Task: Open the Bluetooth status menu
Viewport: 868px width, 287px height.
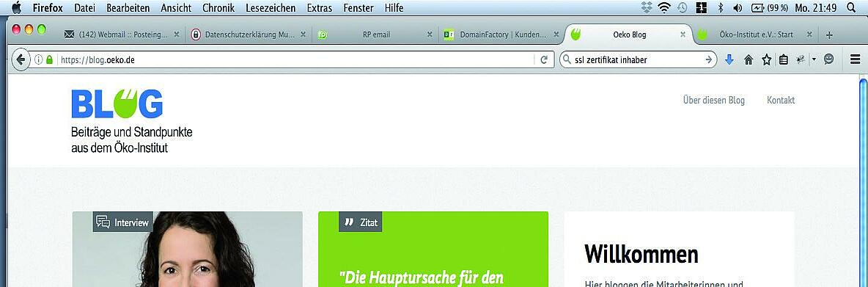Action: point(720,8)
